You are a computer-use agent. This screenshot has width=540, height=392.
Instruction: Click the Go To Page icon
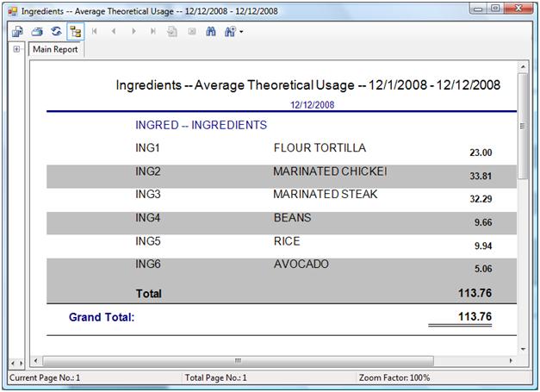pyautogui.click(x=172, y=32)
